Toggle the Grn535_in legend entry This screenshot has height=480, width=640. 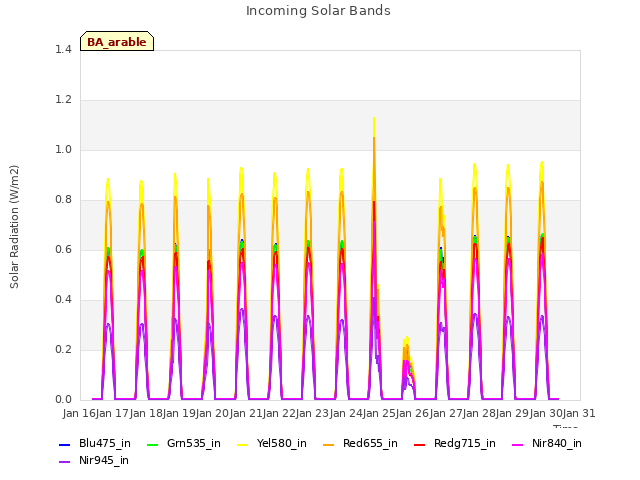[x=184, y=444]
